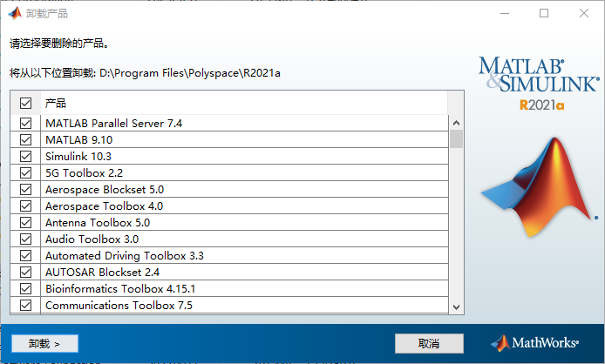Viewport: 605px width, 364px height.
Task: Uncheck MATLAB Parallel Server 7.4 checkbox
Action: [26, 124]
